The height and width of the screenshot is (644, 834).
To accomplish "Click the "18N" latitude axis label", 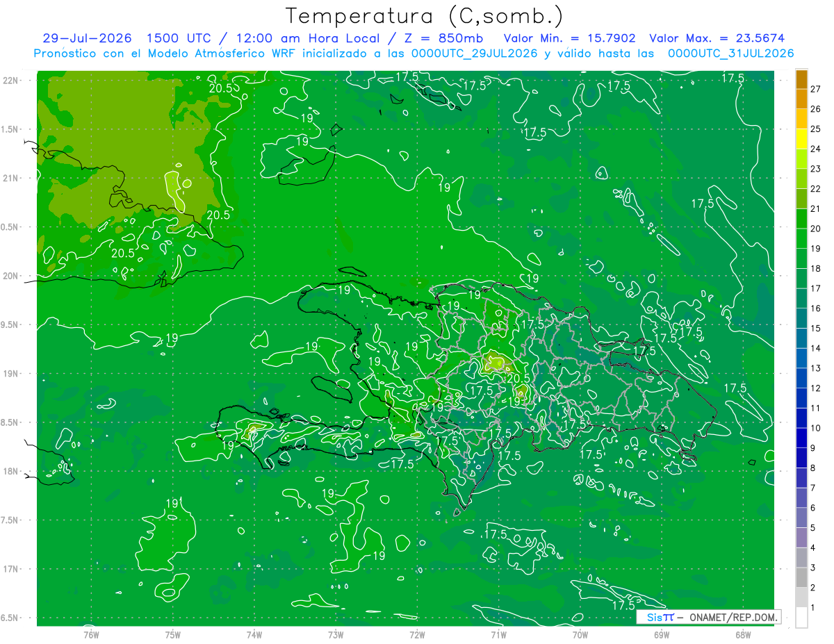I will pyautogui.click(x=10, y=472).
